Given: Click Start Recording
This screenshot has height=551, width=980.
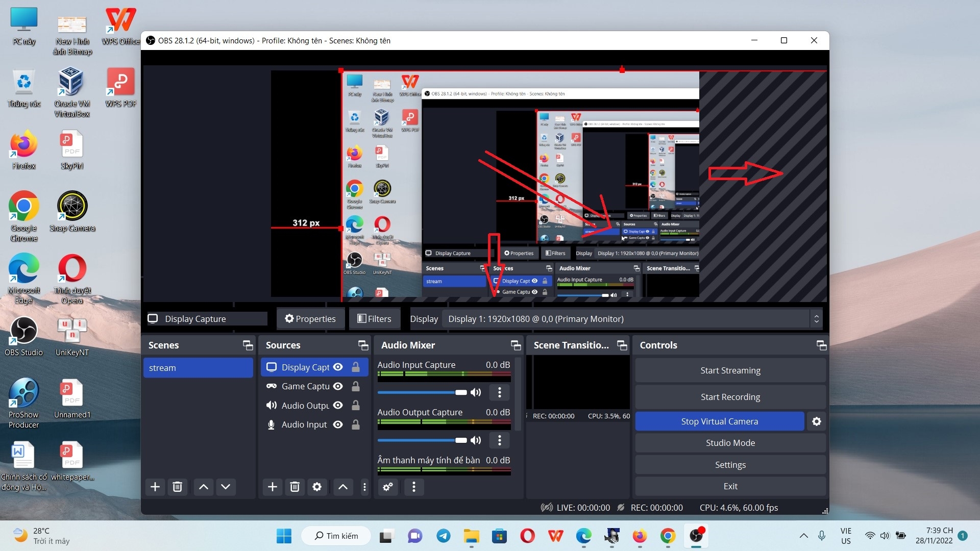Looking at the screenshot, I should (730, 397).
